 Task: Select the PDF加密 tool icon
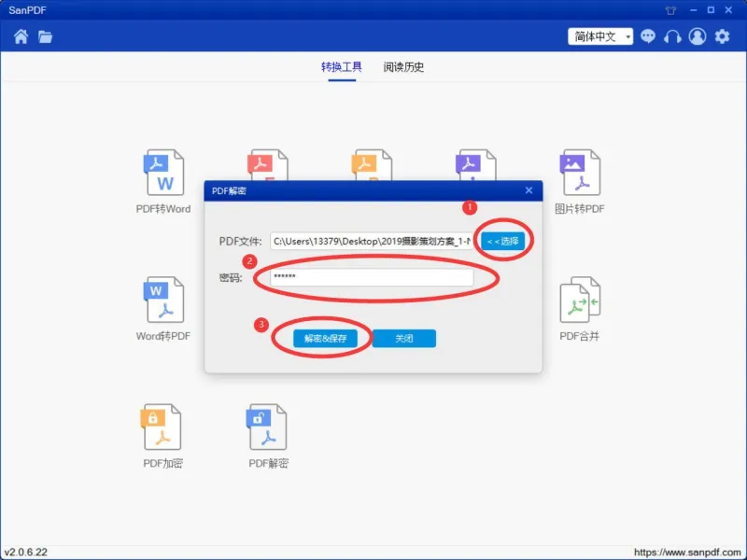[161, 427]
